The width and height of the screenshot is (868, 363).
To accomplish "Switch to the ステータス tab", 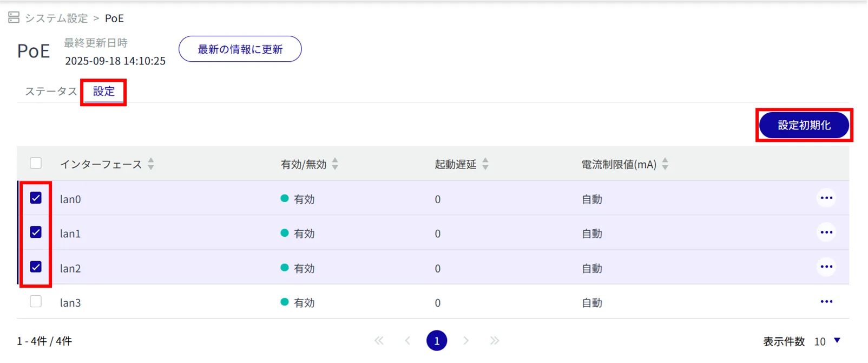I will [x=51, y=92].
